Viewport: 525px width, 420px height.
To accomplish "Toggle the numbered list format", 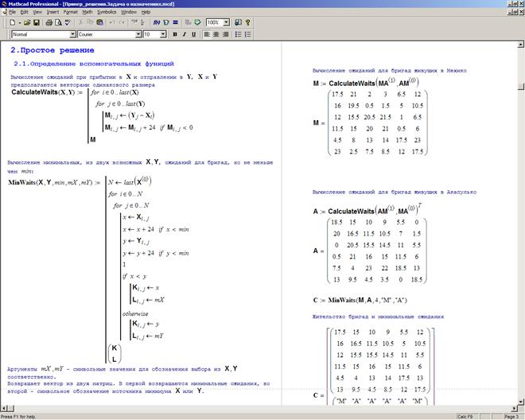I will [x=247, y=34].
